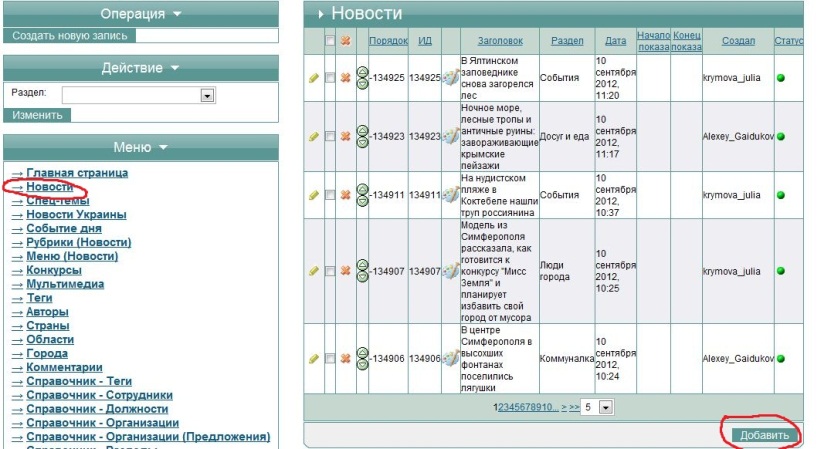Click the Изменить button

[x=37, y=115]
